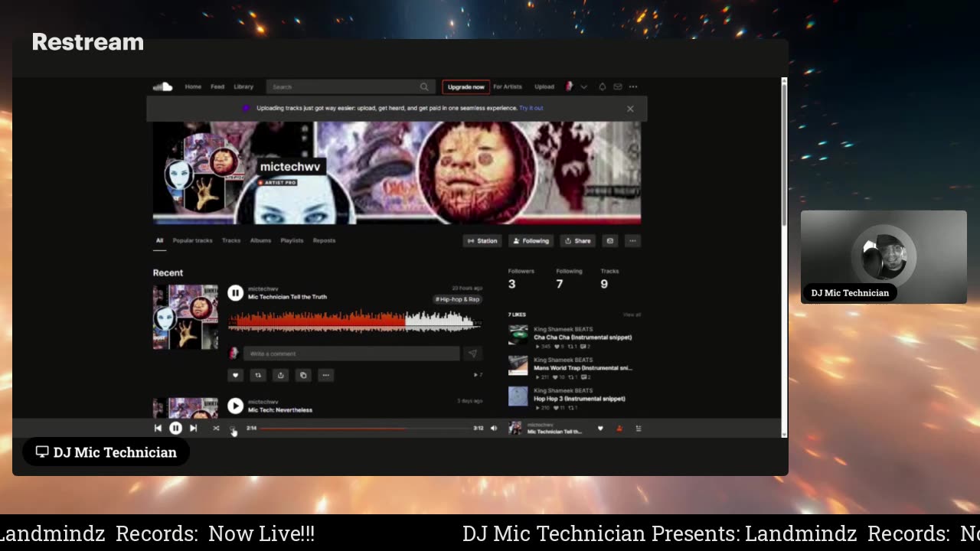Open the messages envelope icon

[618, 86]
